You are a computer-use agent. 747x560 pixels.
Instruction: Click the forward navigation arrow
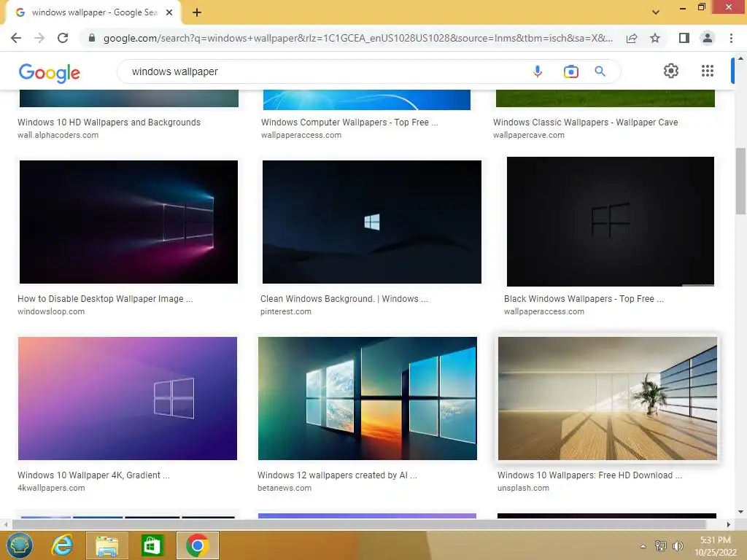pos(39,38)
